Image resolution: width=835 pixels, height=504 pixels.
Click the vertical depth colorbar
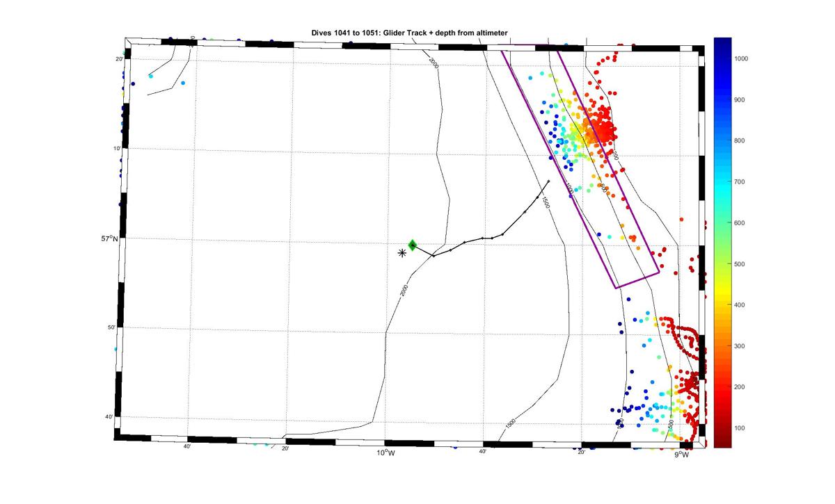coord(722,242)
